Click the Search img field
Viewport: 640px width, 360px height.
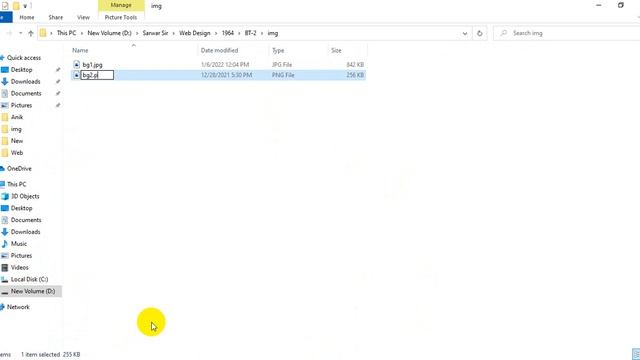567,33
